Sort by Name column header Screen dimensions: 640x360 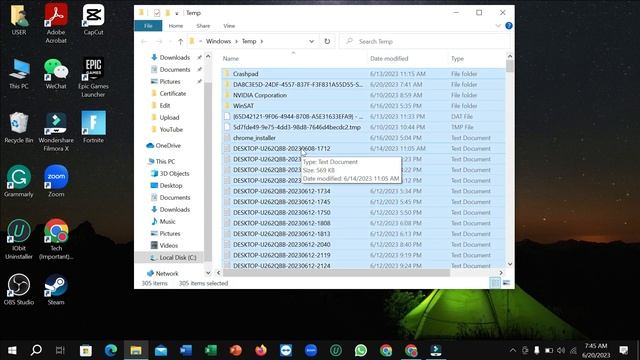tap(231, 58)
